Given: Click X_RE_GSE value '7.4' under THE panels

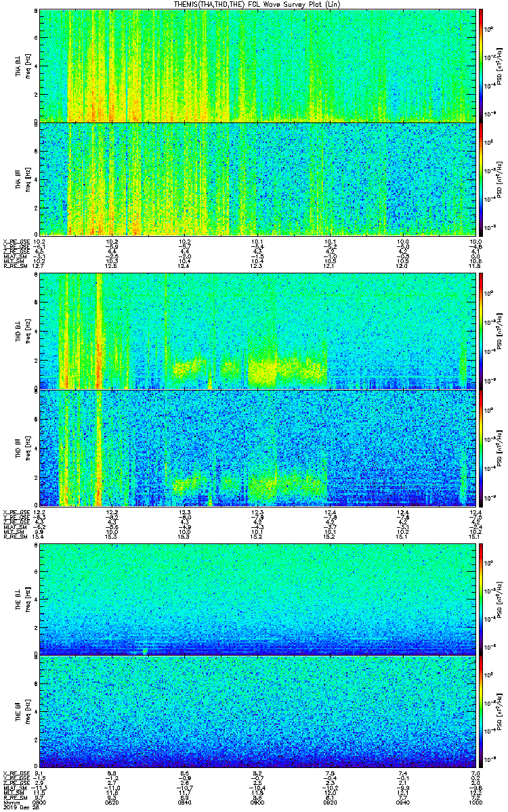Looking at the screenshot, I should click(x=402, y=773).
